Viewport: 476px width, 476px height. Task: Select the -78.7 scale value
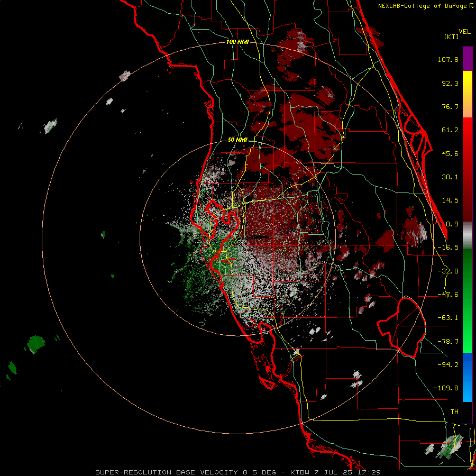(x=448, y=342)
